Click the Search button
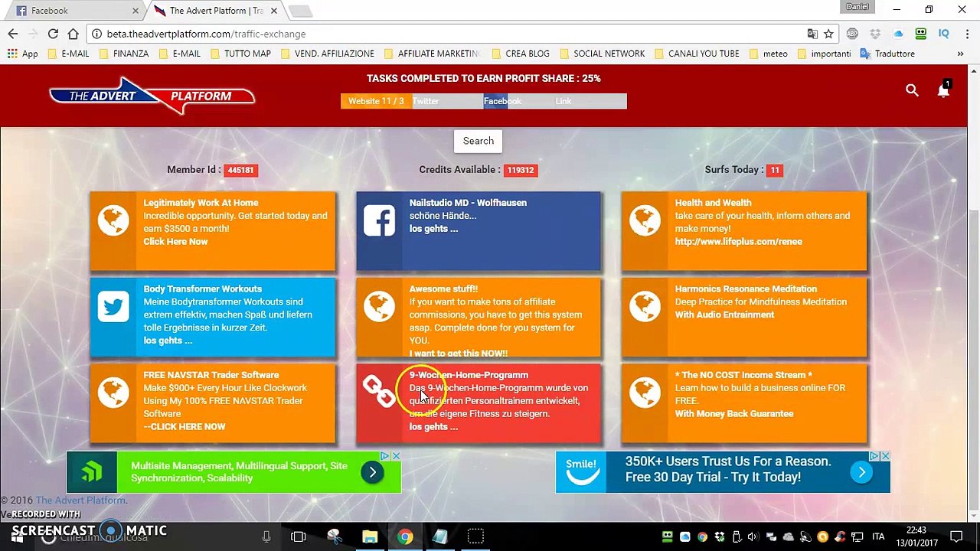This screenshot has height=551, width=980. click(x=478, y=141)
